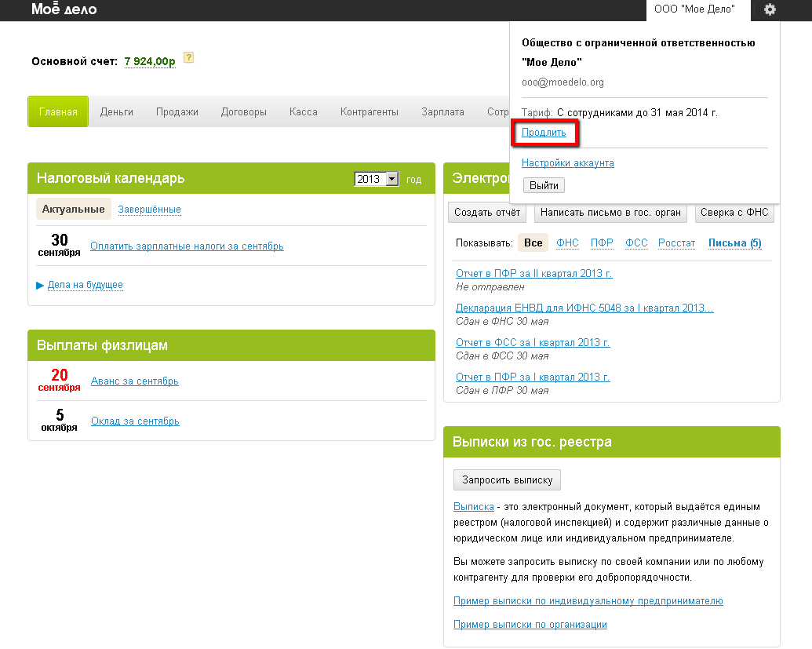Show Завершённые calendar tasks
This screenshot has width=812, height=649.
tap(149, 210)
